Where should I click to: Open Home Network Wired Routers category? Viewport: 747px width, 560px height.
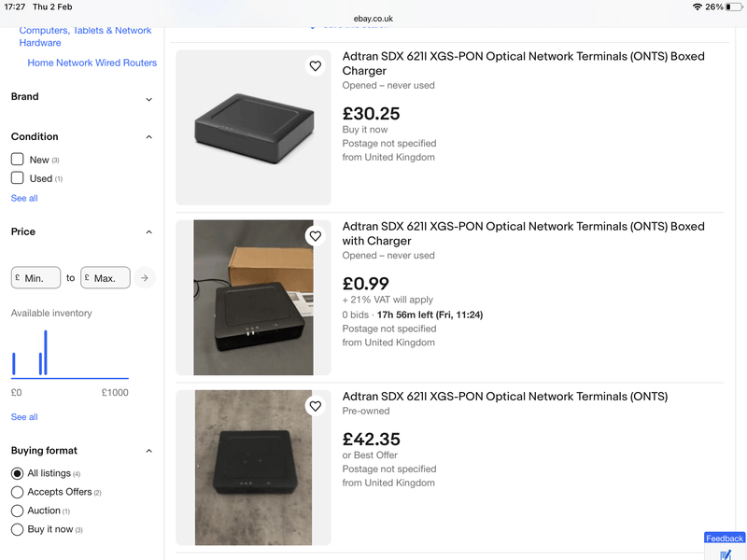92,63
